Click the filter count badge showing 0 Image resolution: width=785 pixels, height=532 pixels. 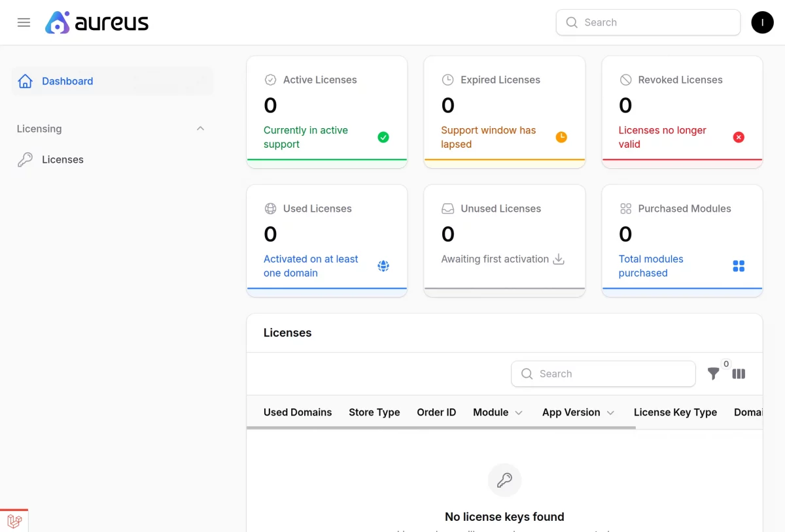(x=726, y=364)
